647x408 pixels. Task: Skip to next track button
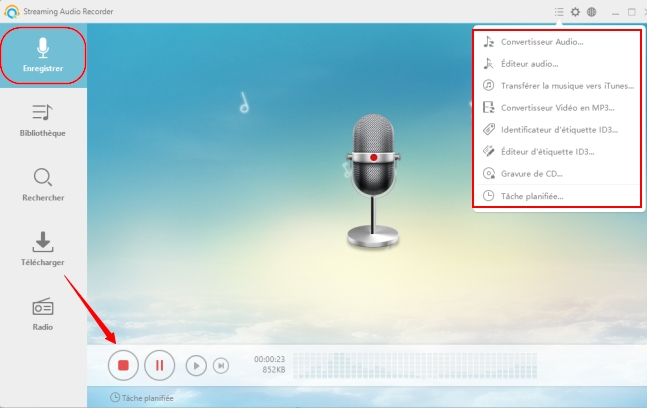pos(221,366)
